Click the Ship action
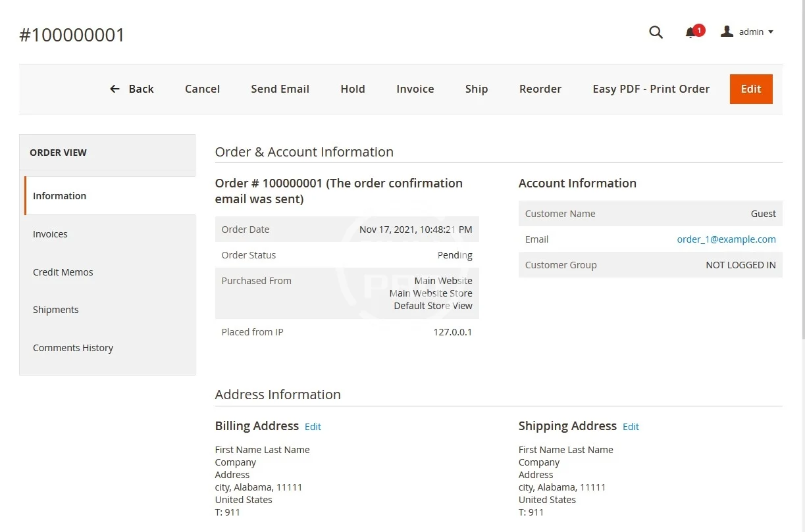The width and height of the screenshot is (805, 532). [x=476, y=89]
